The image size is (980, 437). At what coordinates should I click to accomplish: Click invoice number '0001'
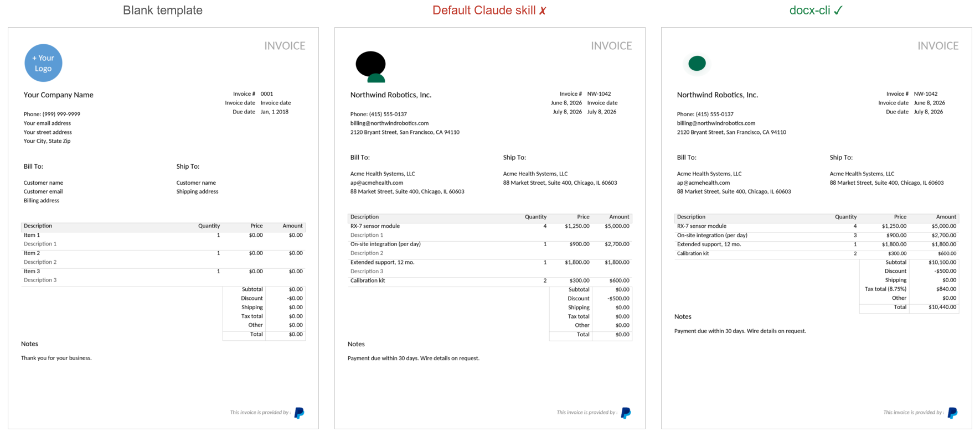267,94
